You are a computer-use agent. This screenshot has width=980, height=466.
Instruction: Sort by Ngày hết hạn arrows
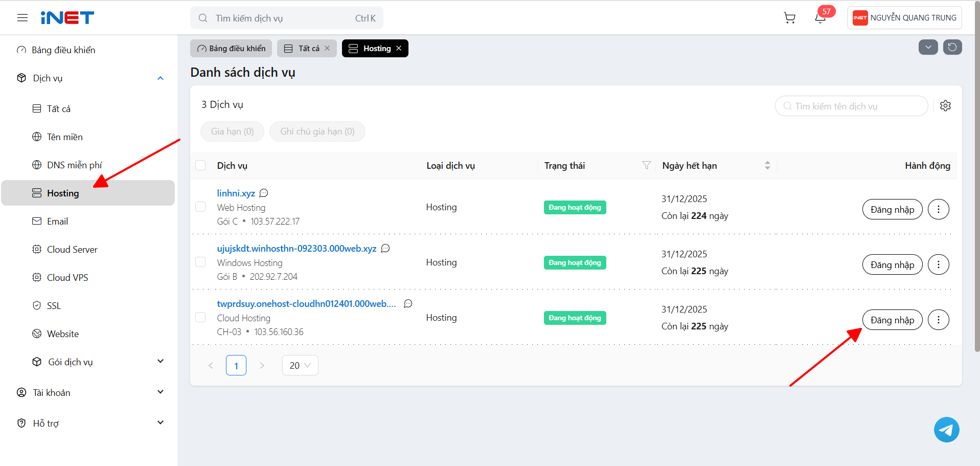pos(767,165)
